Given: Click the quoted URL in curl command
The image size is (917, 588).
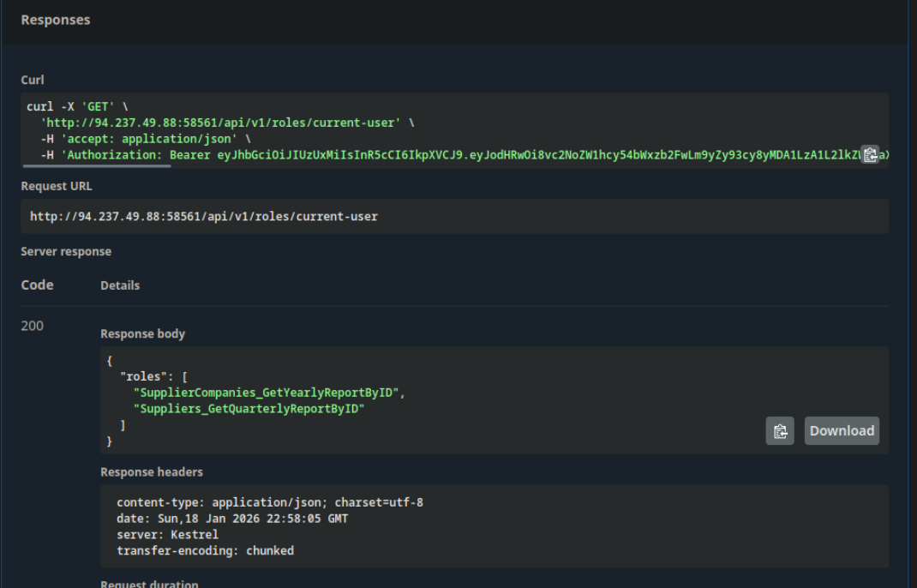Looking at the screenshot, I should [x=221, y=123].
